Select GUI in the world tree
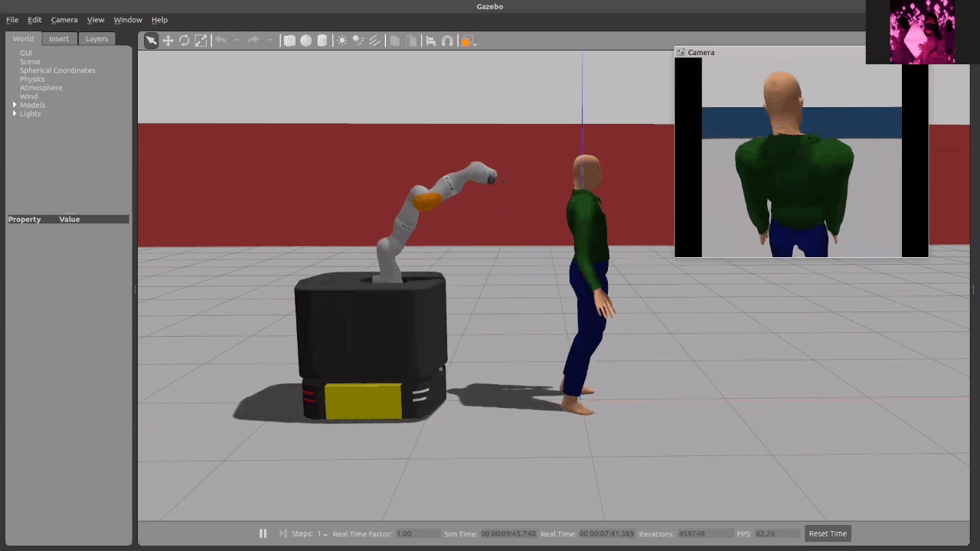980x551 pixels. (x=26, y=53)
